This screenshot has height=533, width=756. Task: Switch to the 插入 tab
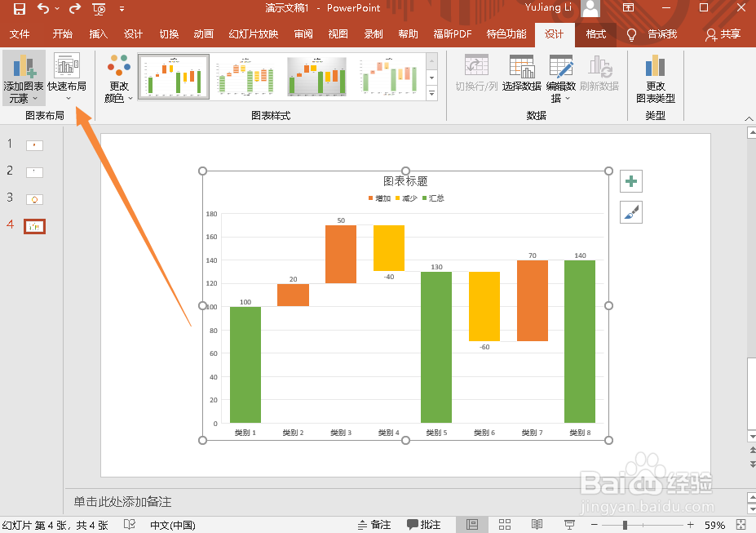pos(99,33)
